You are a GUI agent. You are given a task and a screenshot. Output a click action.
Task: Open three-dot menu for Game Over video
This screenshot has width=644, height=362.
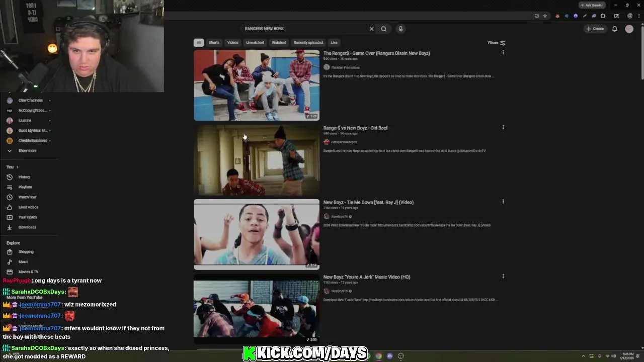[503, 53]
